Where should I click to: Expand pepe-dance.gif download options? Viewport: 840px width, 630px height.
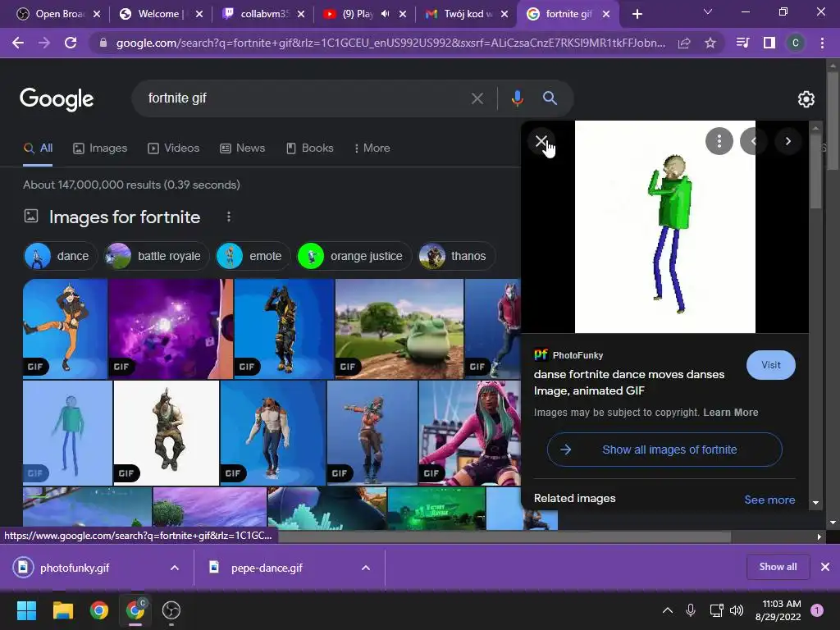pos(366,568)
